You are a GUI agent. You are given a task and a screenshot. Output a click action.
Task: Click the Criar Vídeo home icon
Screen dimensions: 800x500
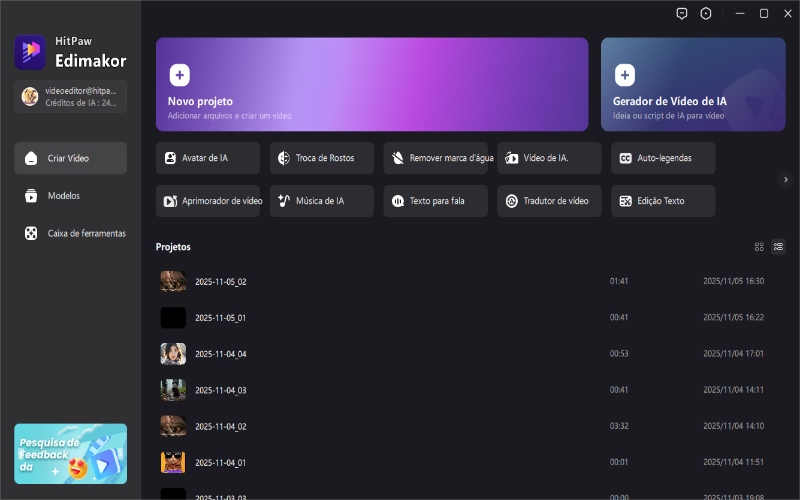(31, 158)
